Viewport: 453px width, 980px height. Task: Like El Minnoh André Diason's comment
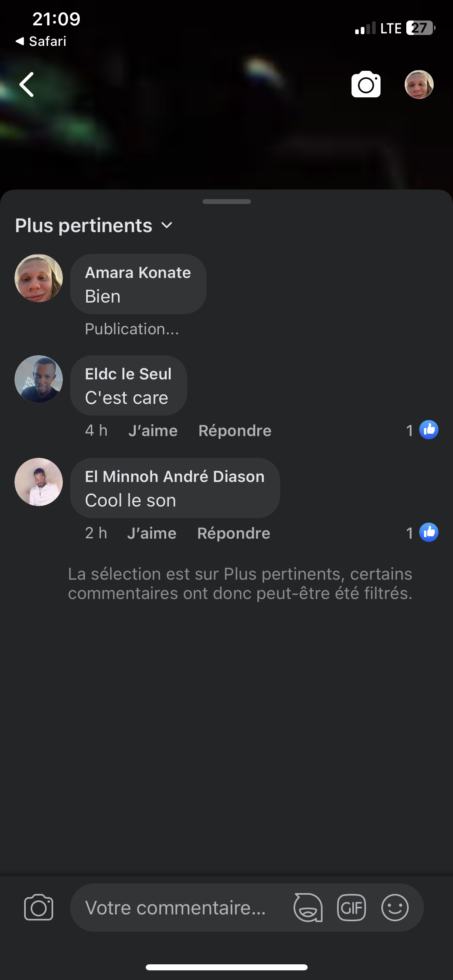[x=152, y=533]
